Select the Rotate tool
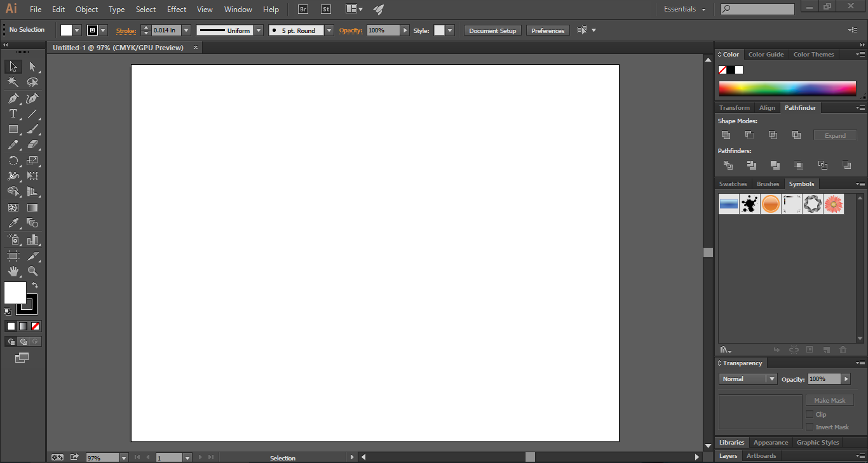This screenshot has height=463, width=868. (x=13, y=161)
